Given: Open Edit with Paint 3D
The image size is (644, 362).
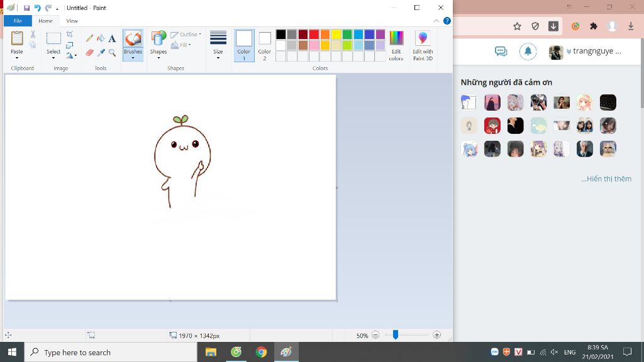Looking at the screenshot, I should coord(423,45).
